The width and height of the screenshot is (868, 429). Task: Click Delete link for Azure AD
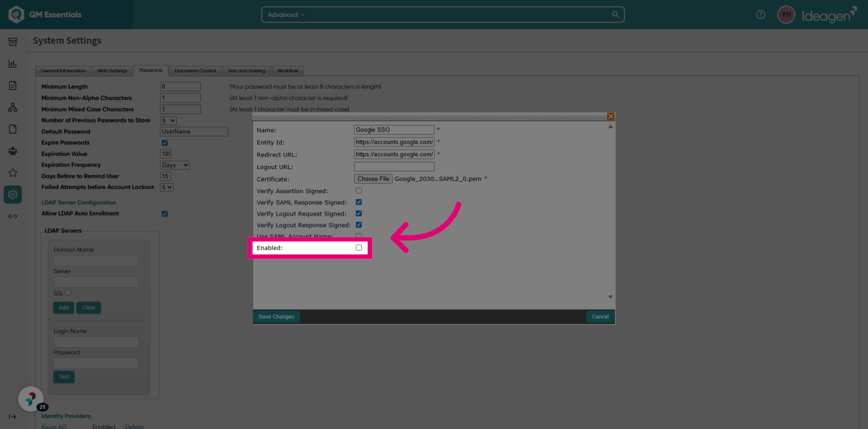click(134, 426)
